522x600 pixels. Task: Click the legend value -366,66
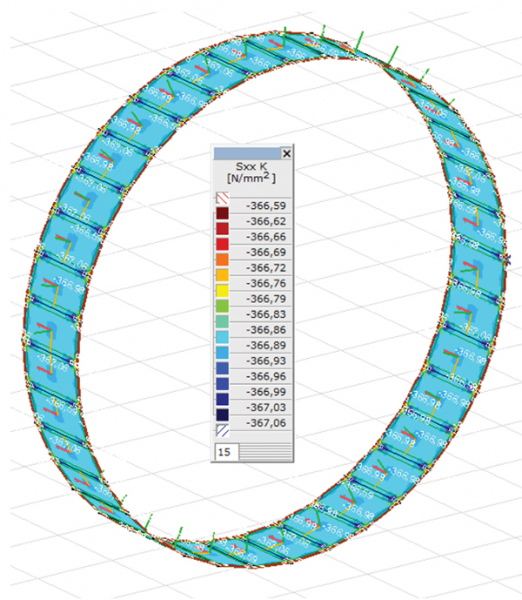[x=266, y=237]
